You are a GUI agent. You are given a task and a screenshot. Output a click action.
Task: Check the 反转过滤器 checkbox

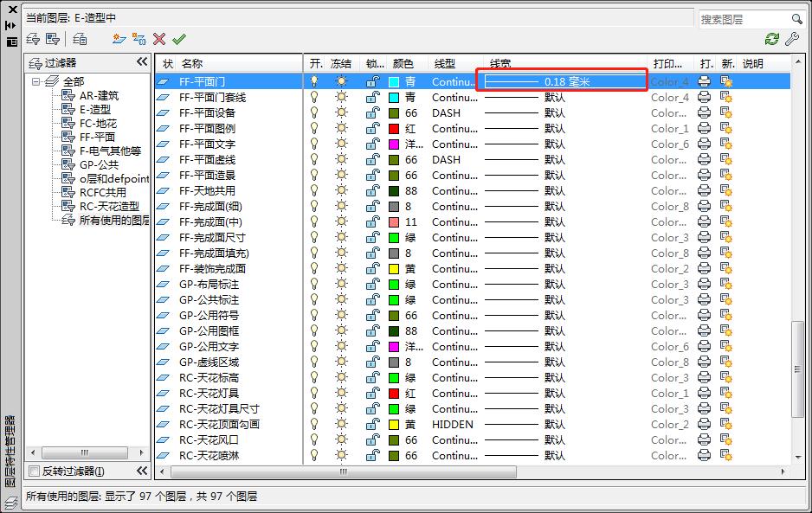click(34, 471)
